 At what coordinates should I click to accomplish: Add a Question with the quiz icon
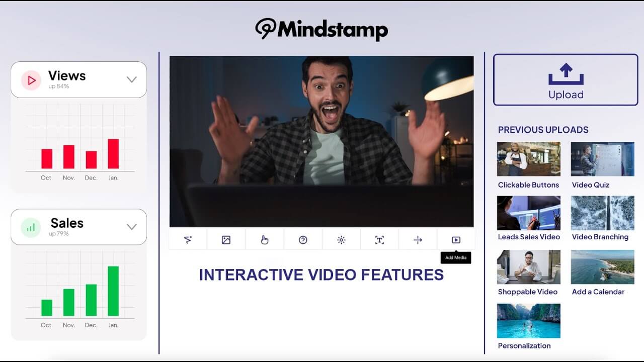[x=303, y=240]
